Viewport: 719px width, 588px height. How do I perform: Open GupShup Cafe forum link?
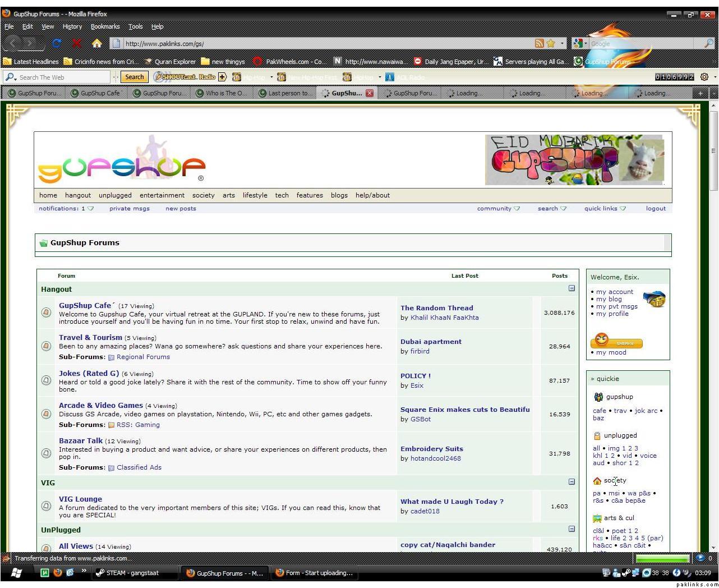pyautogui.click(x=85, y=306)
